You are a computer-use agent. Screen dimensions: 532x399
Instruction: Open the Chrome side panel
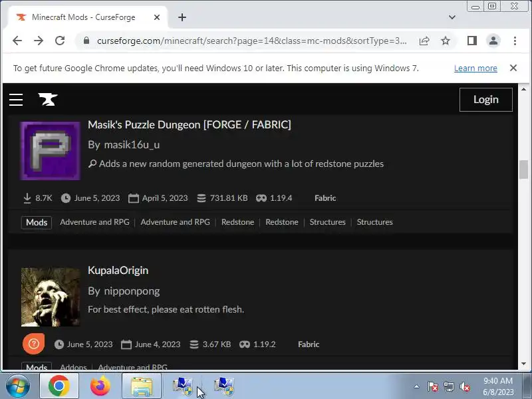(472, 41)
